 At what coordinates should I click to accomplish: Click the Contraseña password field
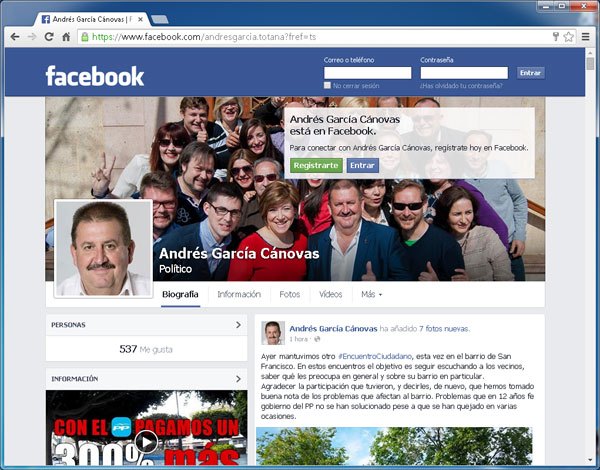click(x=464, y=73)
